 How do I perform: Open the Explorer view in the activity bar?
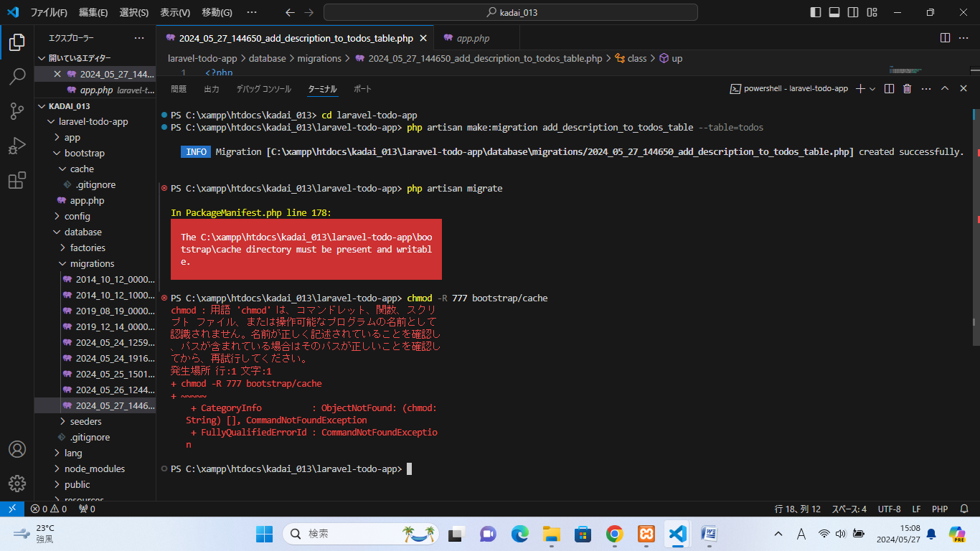17,42
